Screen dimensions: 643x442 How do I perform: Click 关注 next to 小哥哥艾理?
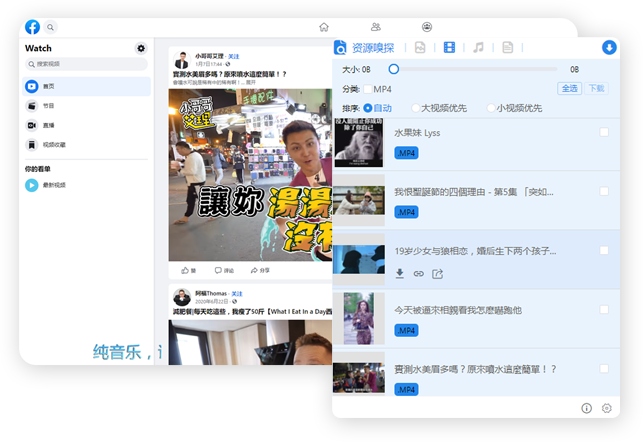[x=234, y=57]
